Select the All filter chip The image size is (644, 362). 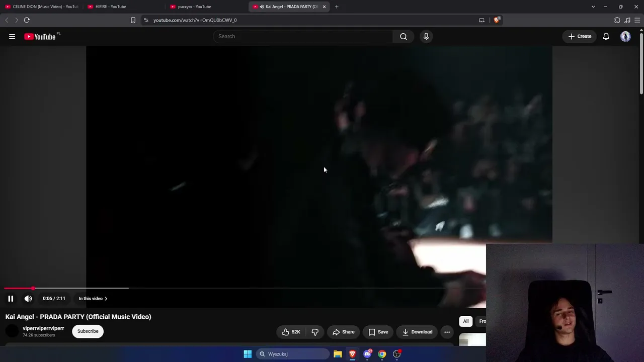click(x=466, y=321)
